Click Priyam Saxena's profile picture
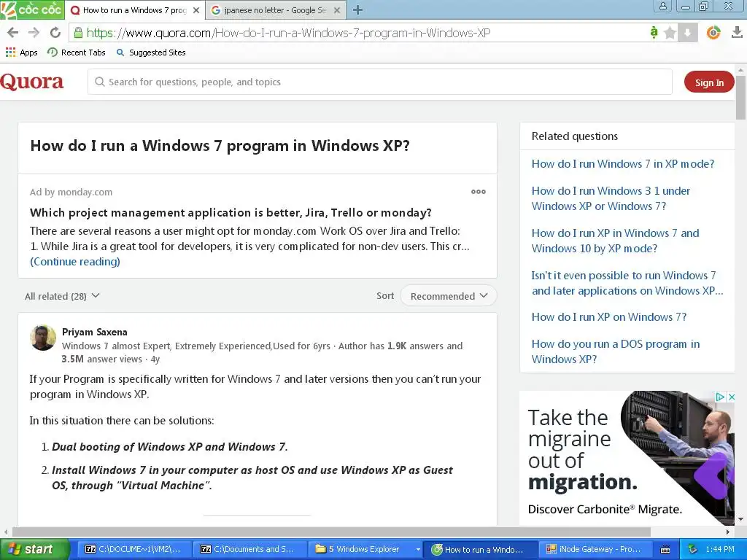The image size is (747, 560). (x=43, y=338)
